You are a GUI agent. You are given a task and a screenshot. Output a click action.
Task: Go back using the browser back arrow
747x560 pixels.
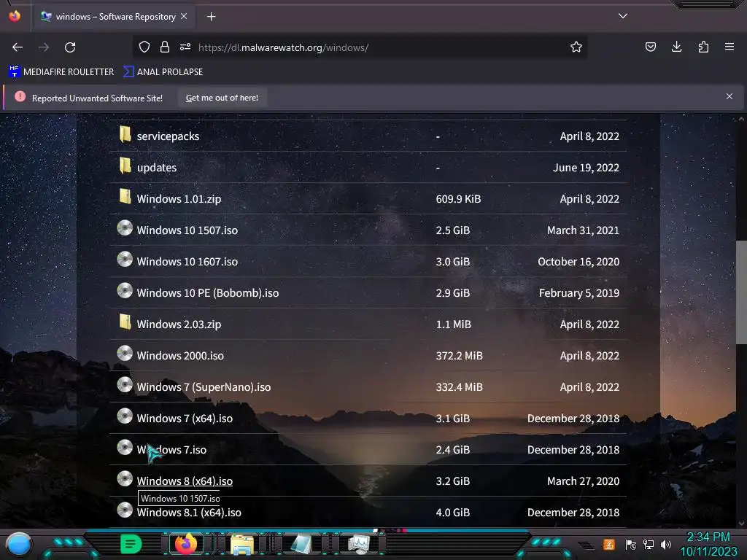(18, 47)
